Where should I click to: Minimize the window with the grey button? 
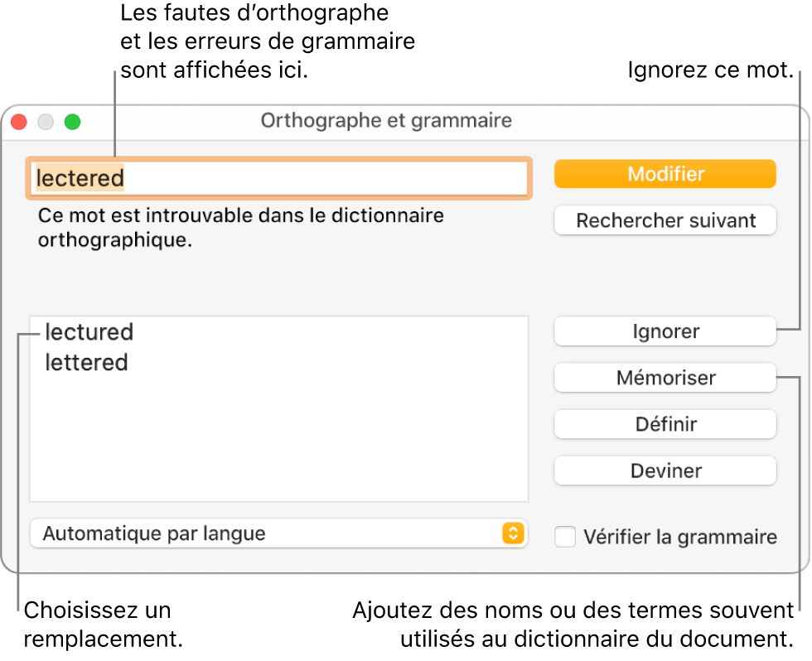pos(46,122)
